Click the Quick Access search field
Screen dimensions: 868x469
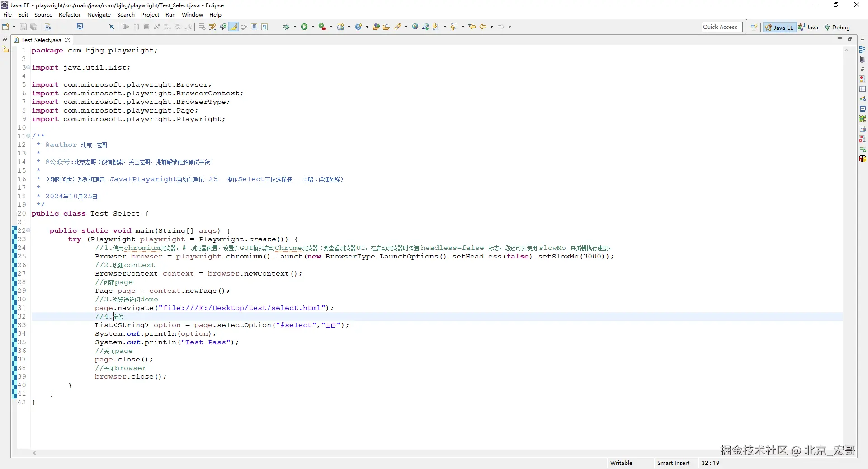click(722, 27)
